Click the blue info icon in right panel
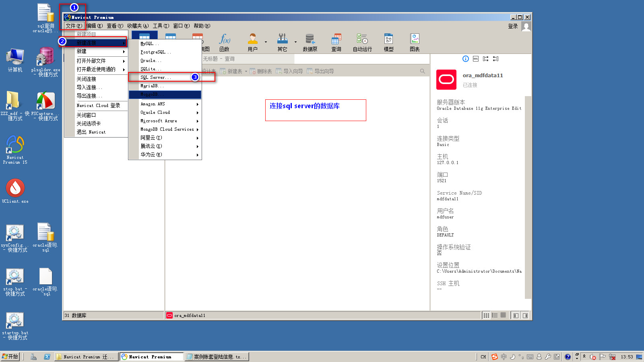Screen dimensions: 644x362 tap(466, 59)
